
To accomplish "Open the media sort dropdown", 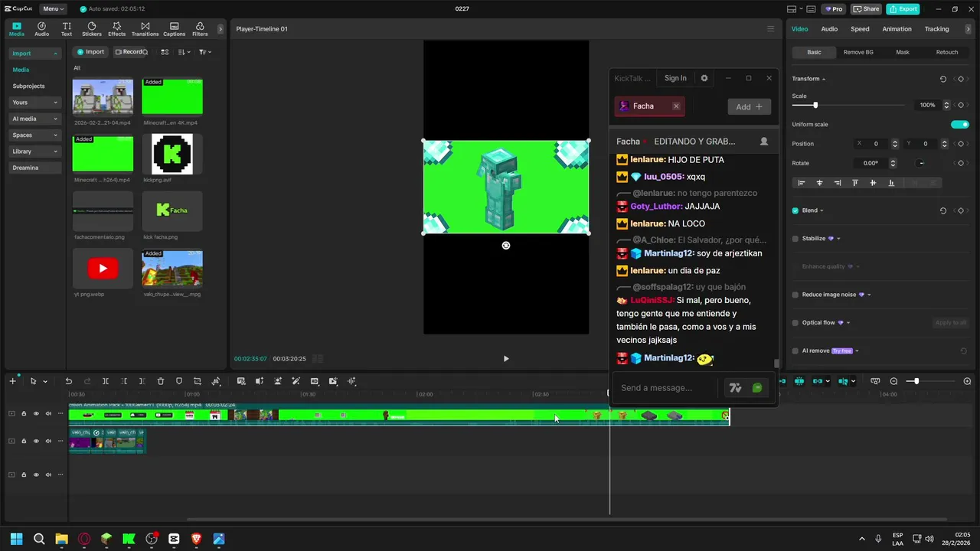I will click(x=184, y=52).
